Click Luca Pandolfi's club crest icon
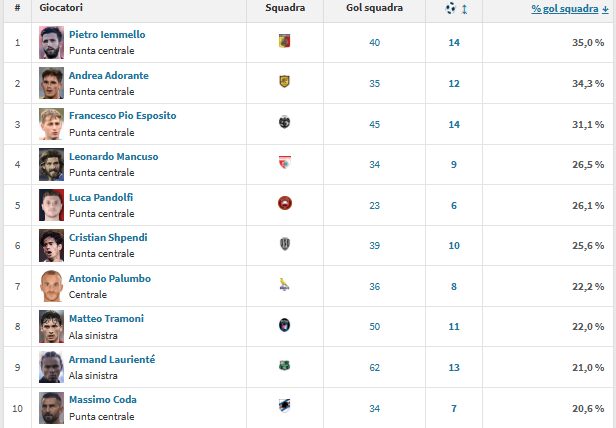This screenshot has height=428, width=616. (x=285, y=204)
